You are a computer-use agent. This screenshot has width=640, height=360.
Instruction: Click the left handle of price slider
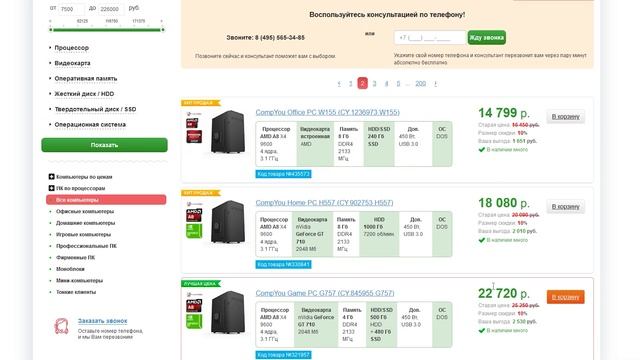[51, 30]
